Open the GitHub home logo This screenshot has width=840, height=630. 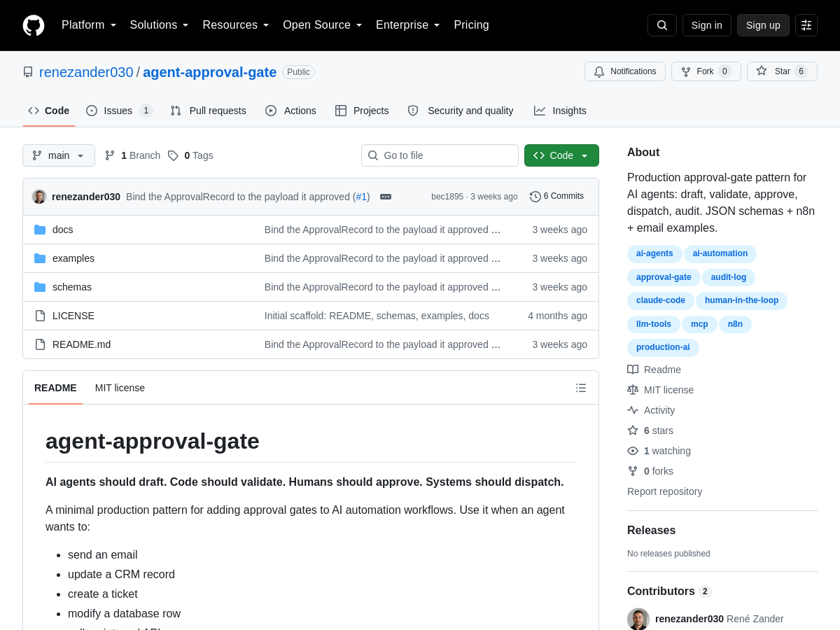click(x=34, y=25)
